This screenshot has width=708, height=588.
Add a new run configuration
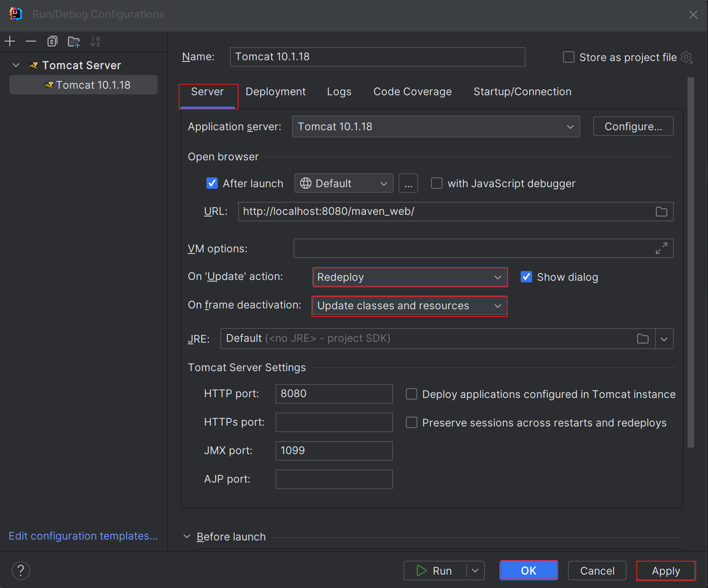click(10, 41)
